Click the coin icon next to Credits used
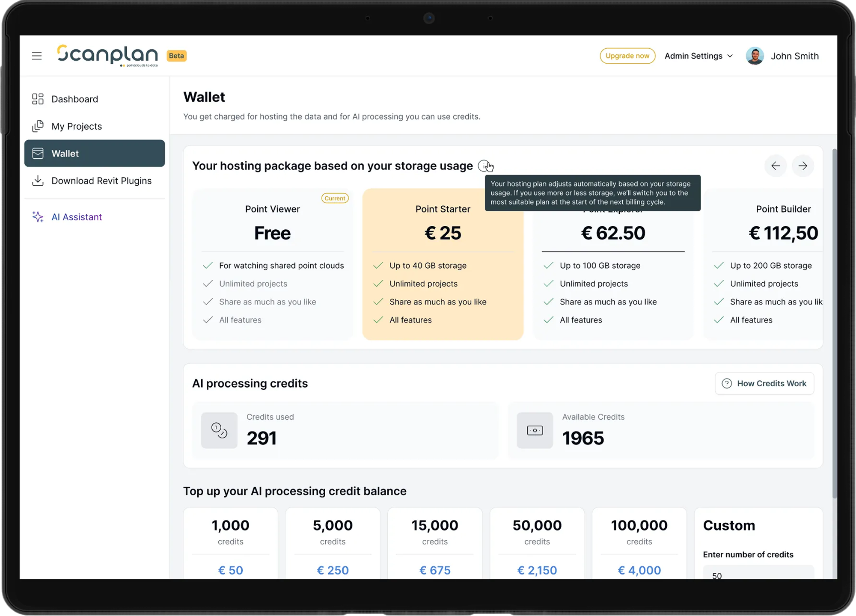Image resolution: width=856 pixels, height=616 pixels. coord(219,431)
